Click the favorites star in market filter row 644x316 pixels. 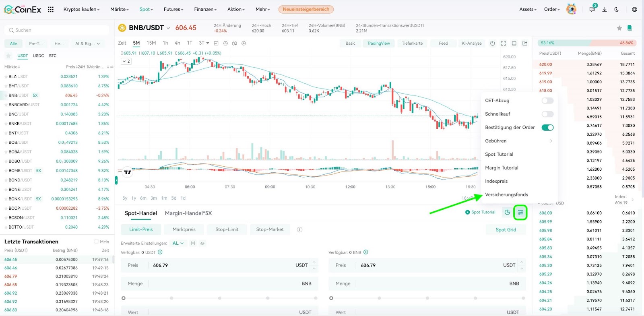click(8, 56)
